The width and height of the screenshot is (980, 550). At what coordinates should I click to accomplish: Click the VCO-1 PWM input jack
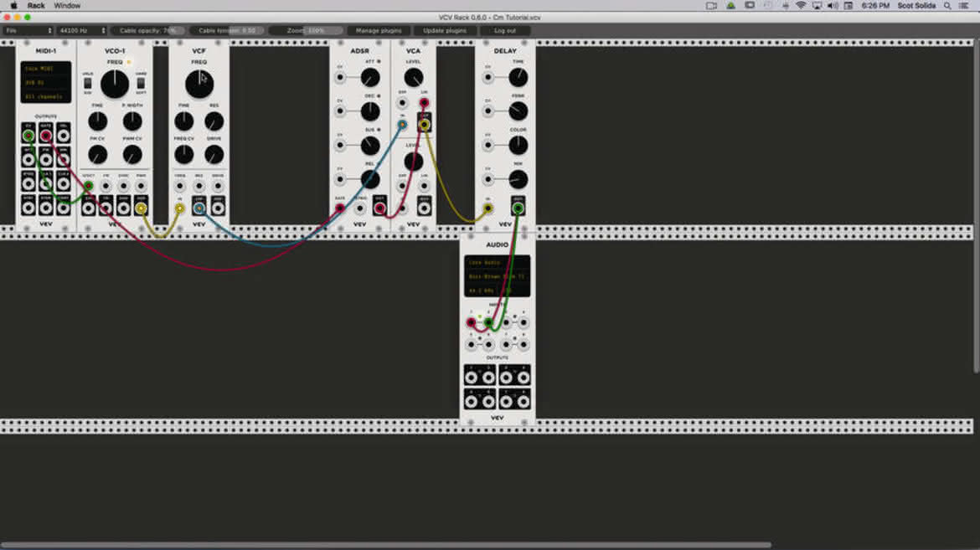[x=142, y=186]
